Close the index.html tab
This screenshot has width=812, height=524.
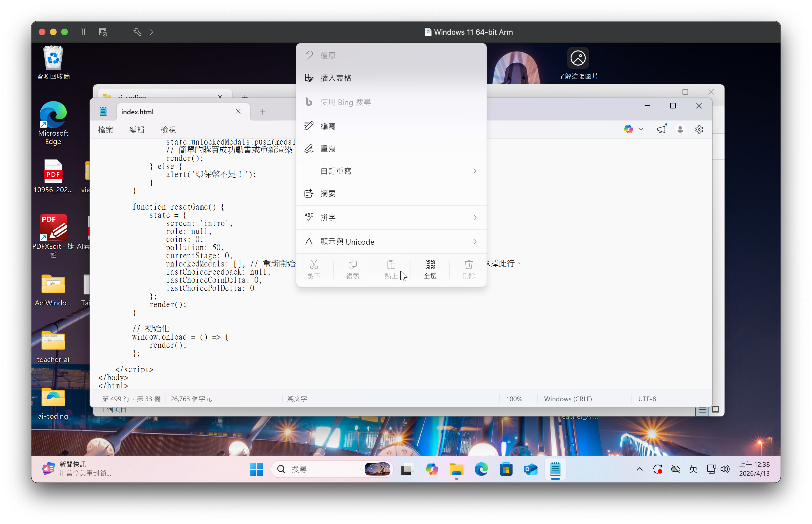pos(238,112)
